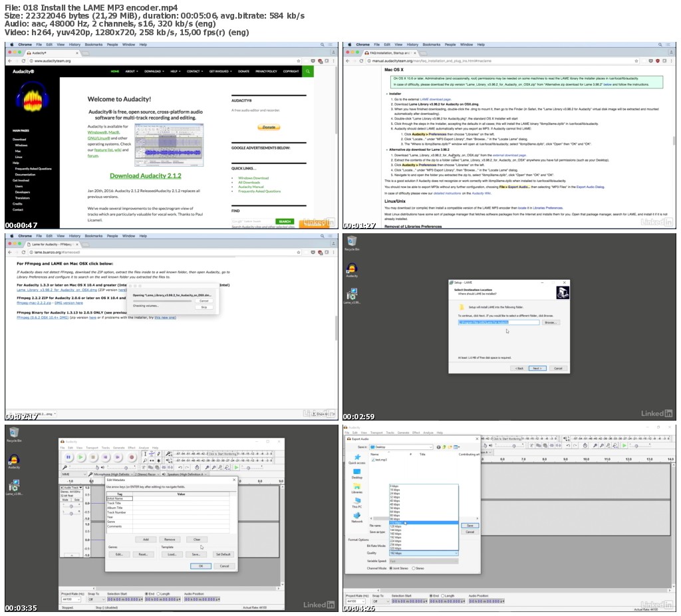Click the yellow Donate button on the Audacity website
The height and width of the screenshot is (616, 681).
pos(269,127)
